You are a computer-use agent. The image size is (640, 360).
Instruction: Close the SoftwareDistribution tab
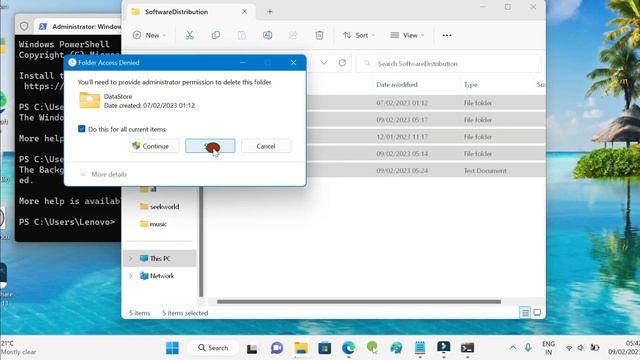(244, 12)
